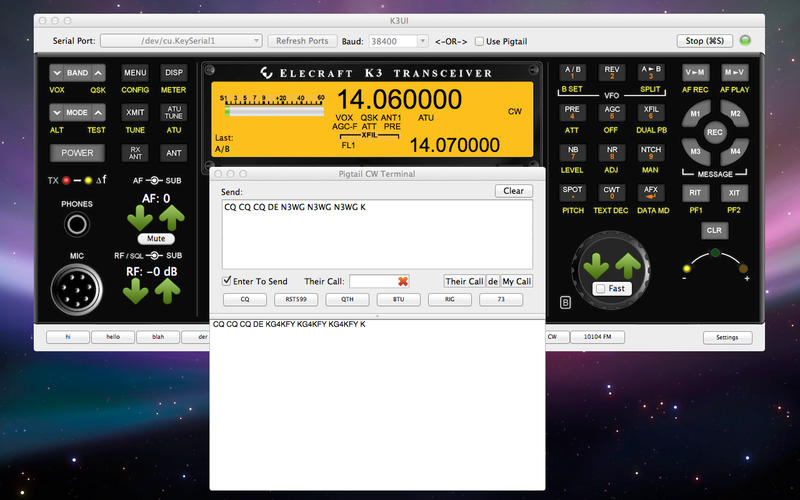
Task: Click the MODE down arrow
Action: pyautogui.click(x=57, y=112)
